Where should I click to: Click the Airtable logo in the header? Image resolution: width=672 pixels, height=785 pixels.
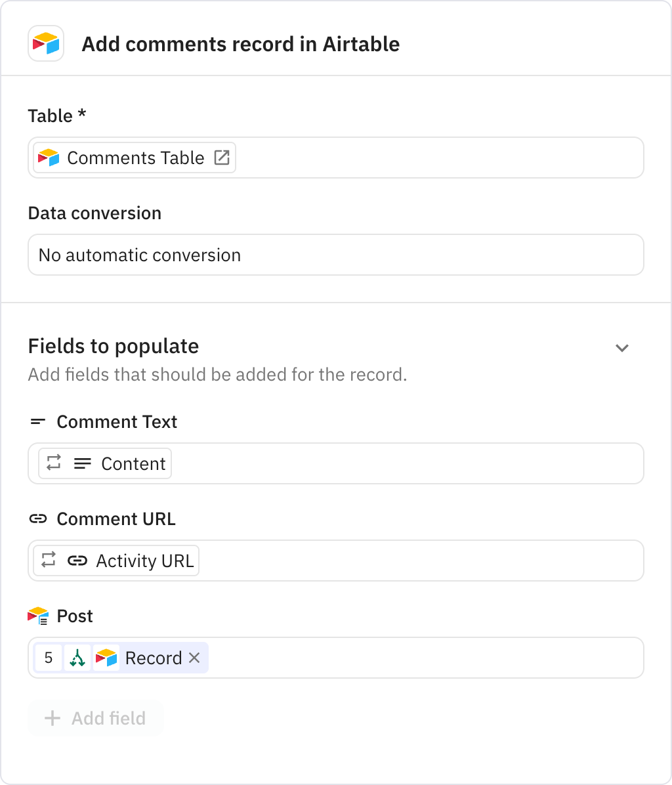[45, 43]
